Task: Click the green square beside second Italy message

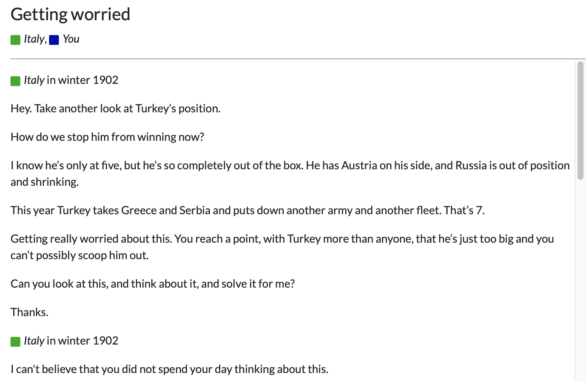Action: coord(15,342)
